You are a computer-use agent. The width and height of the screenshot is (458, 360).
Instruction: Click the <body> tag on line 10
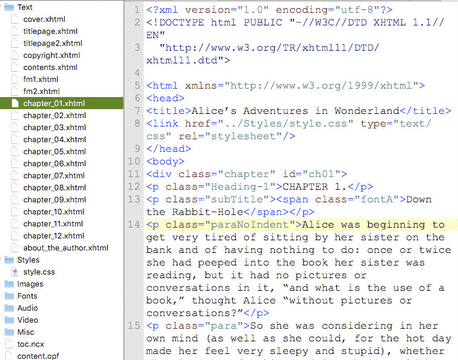(165, 161)
